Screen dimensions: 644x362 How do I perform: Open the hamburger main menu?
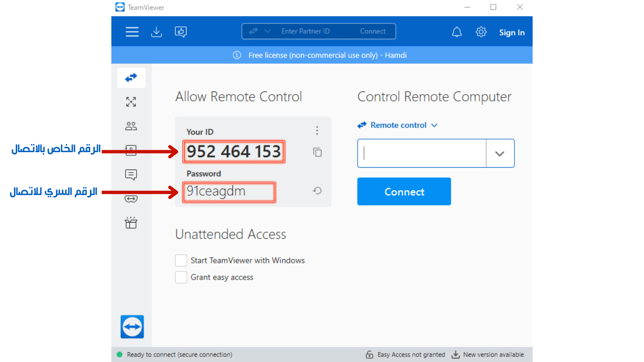pos(132,32)
